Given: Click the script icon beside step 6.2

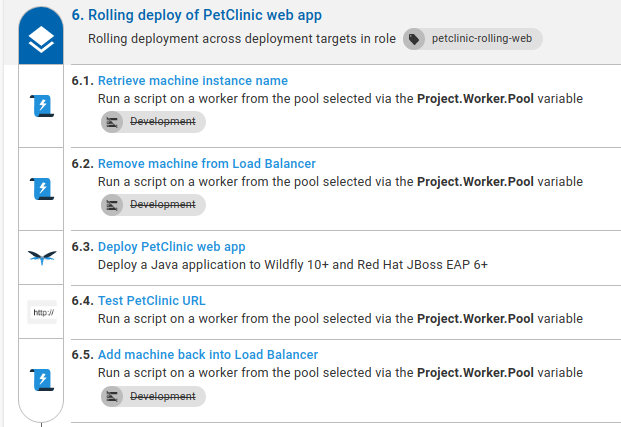Looking at the screenshot, I should pos(42,189).
